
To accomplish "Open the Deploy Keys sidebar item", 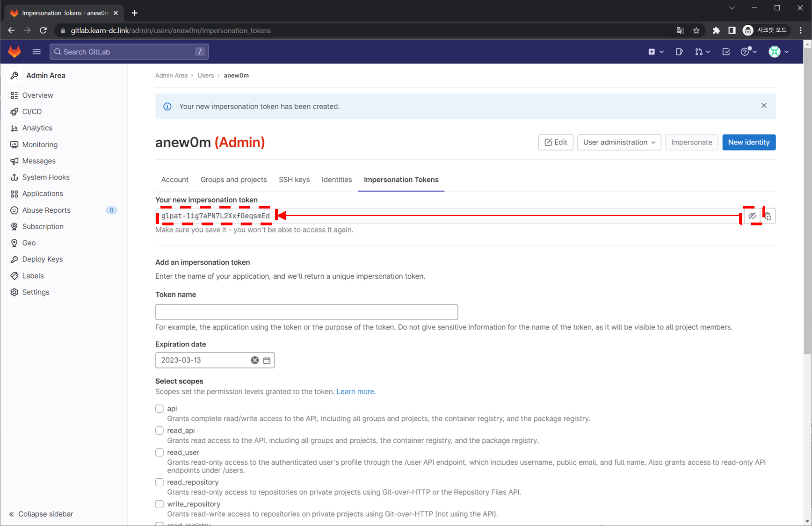I will click(x=42, y=259).
